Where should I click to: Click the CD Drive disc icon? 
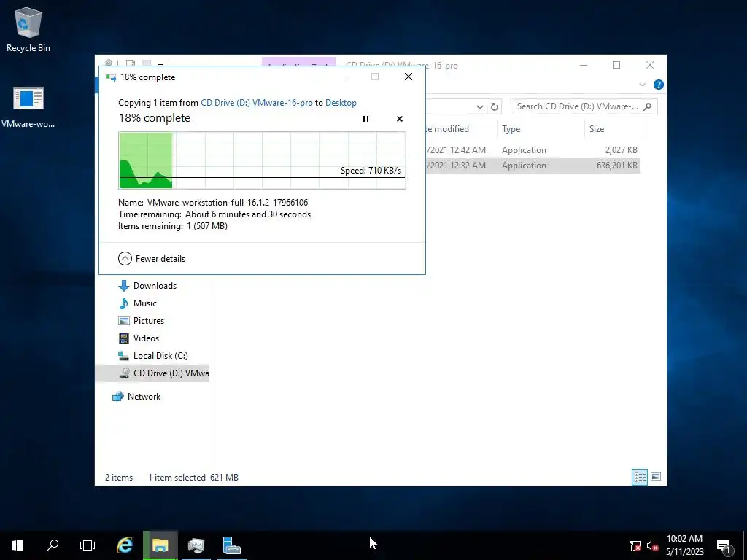[x=124, y=373]
